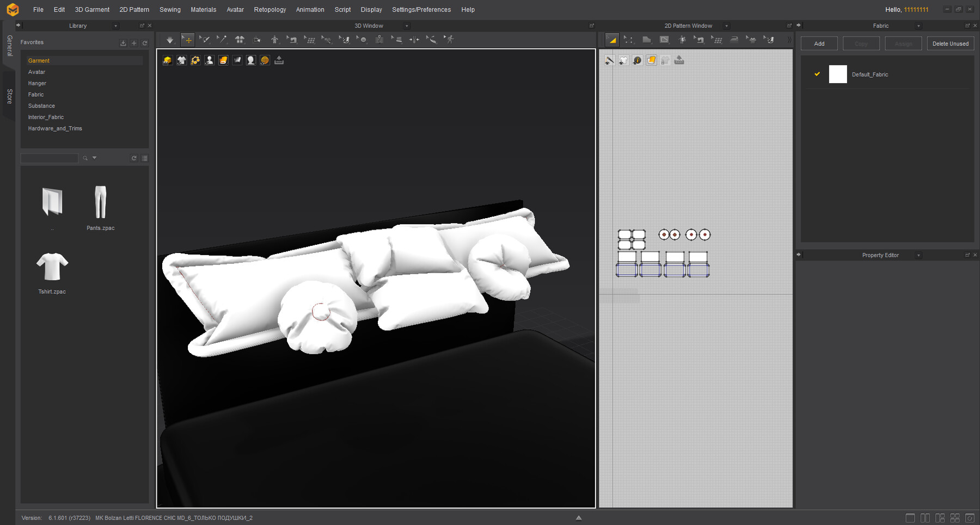Click the Default_Fabric color swatch
Screen dimensions: 980x525
[x=838, y=74]
